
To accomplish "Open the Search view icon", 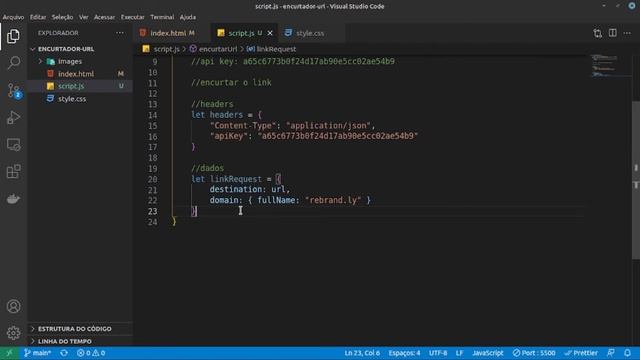I will (x=13, y=63).
